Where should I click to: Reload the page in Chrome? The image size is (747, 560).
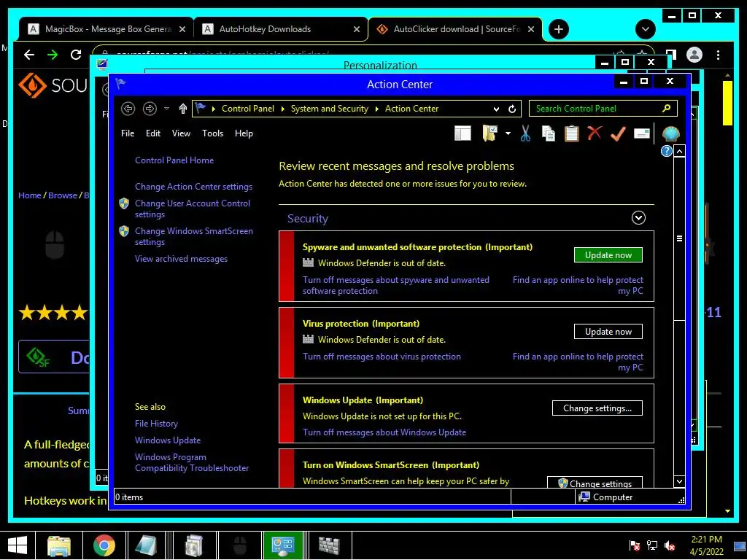[76, 55]
